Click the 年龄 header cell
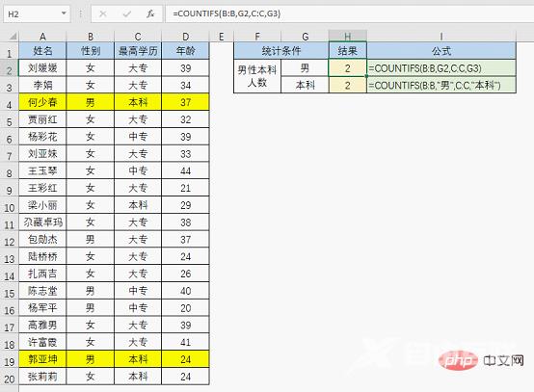This screenshot has height=392, width=534. pos(185,51)
